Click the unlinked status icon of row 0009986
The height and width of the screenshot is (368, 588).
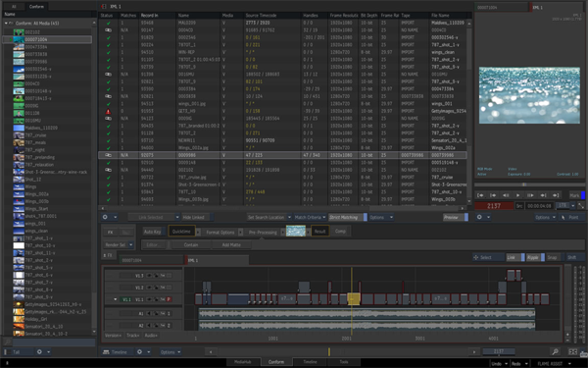coord(109,155)
